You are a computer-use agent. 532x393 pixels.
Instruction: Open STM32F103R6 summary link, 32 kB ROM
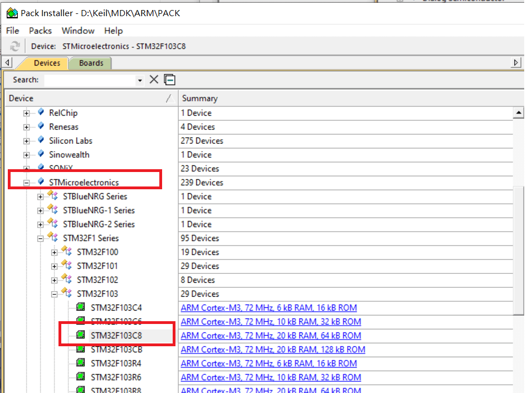tap(271, 377)
